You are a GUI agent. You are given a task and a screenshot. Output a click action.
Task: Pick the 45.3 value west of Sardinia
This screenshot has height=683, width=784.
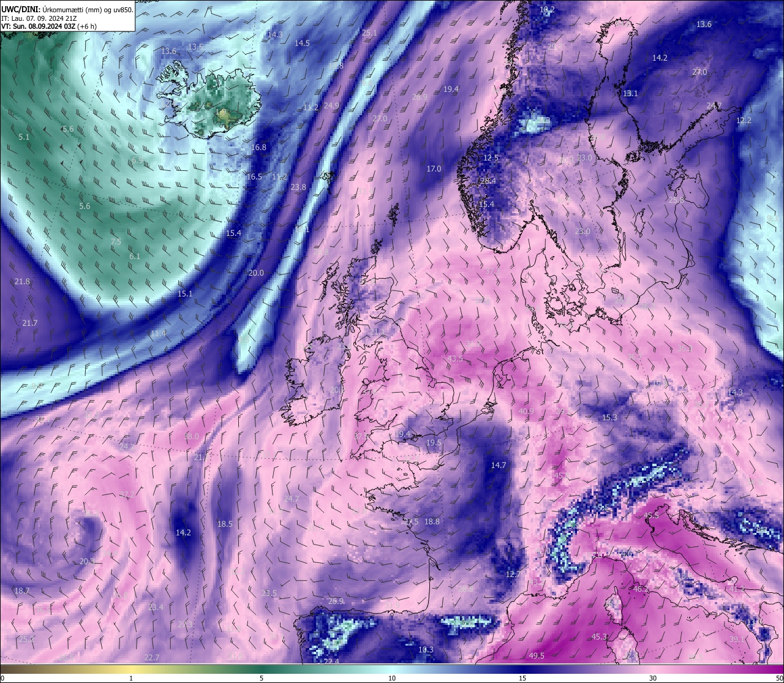(x=599, y=636)
